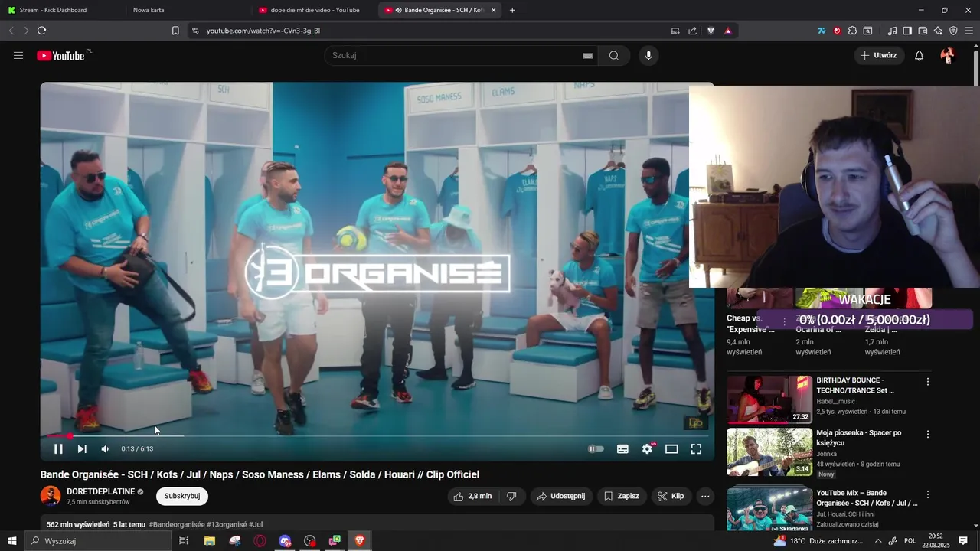Mute the video volume speaker icon
Screen dimensions: 980x551
(105, 449)
